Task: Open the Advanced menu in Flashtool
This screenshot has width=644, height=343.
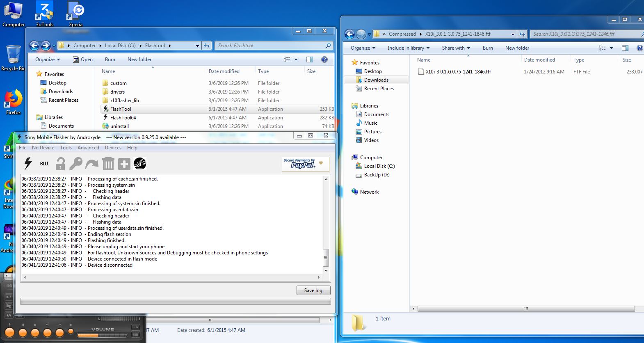Action: (88, 148)
